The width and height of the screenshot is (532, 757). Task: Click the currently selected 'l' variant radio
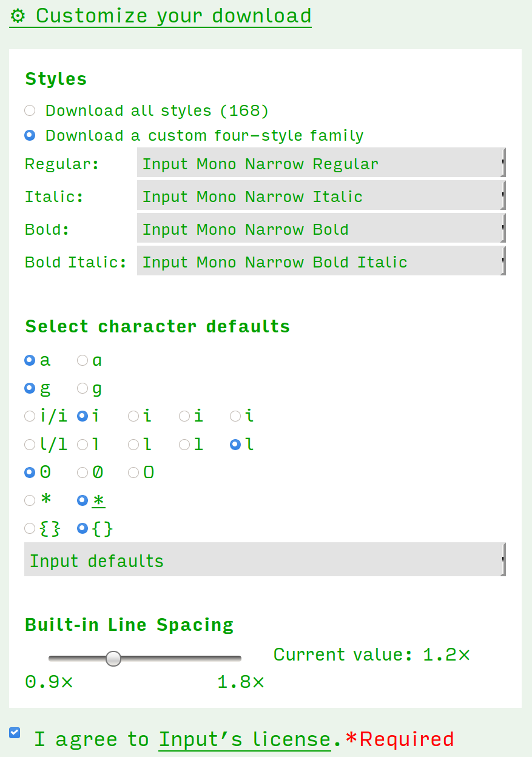click(235, 445)
